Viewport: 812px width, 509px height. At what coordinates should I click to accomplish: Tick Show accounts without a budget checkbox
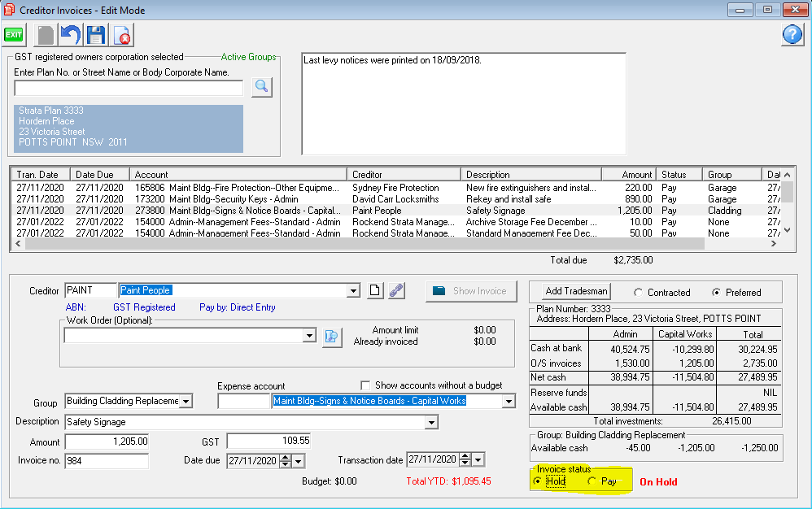[365, 385]
